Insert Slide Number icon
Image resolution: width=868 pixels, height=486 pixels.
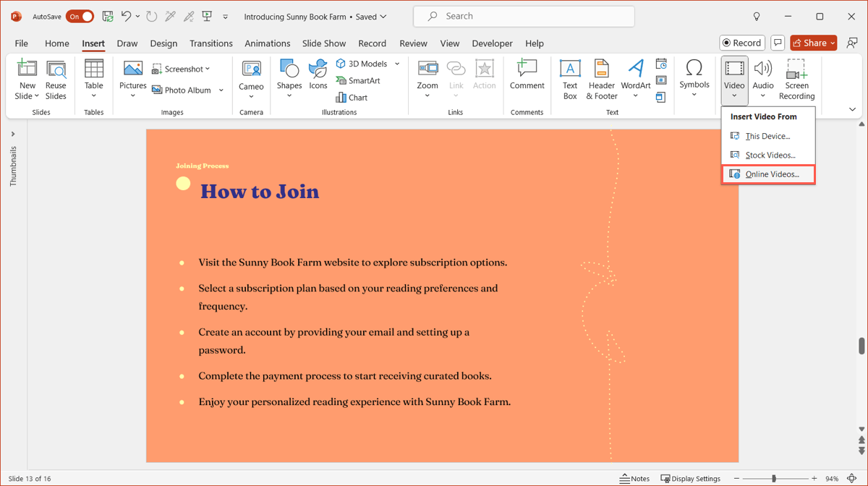pos(661,80)
